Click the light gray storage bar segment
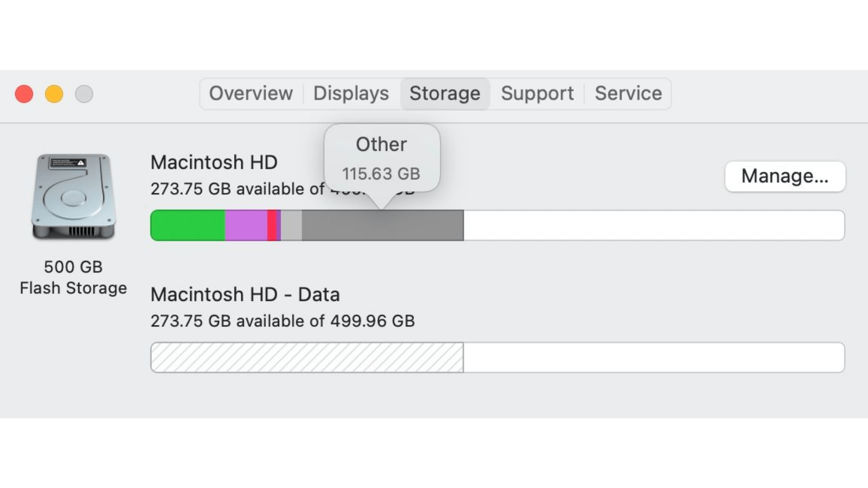Screen dimensions: 868x488 coord(291,225)
